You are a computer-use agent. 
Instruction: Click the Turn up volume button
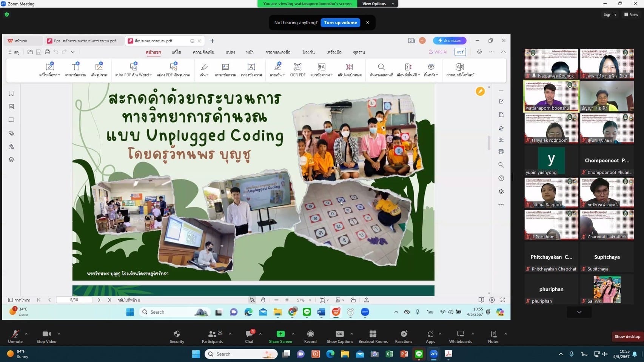click(340, 23)
